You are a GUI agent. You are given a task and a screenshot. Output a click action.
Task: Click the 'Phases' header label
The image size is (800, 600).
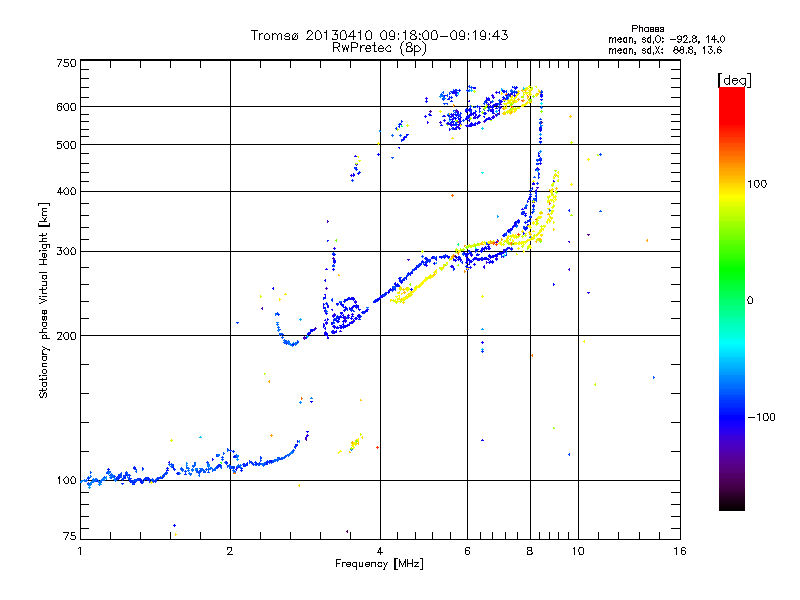[x=647, y=29]
